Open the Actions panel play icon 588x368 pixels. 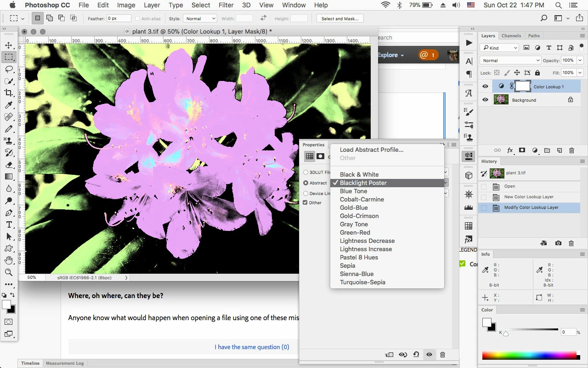click(x=469, y=43)
